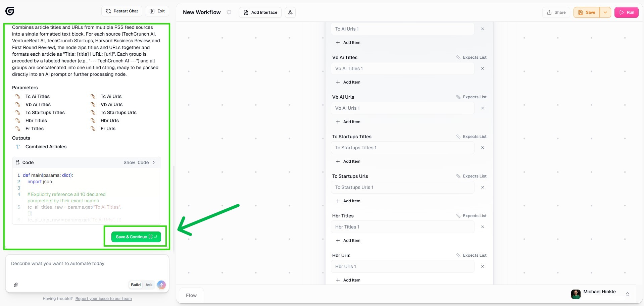Send the message with the arrow button
The width and height of the screenshot is (644, 306).
pyautogui.click(x=161, y=285)
